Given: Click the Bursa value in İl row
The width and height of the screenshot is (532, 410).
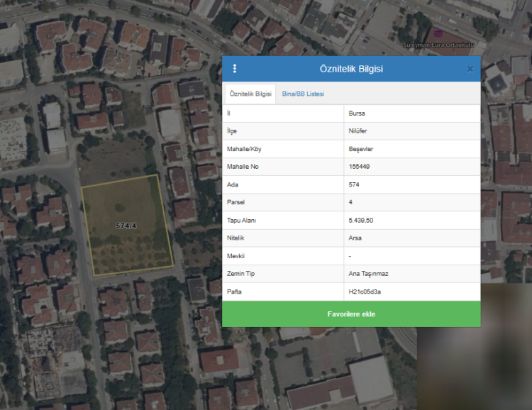Looking at the screenshot, I should pos(357,113).
